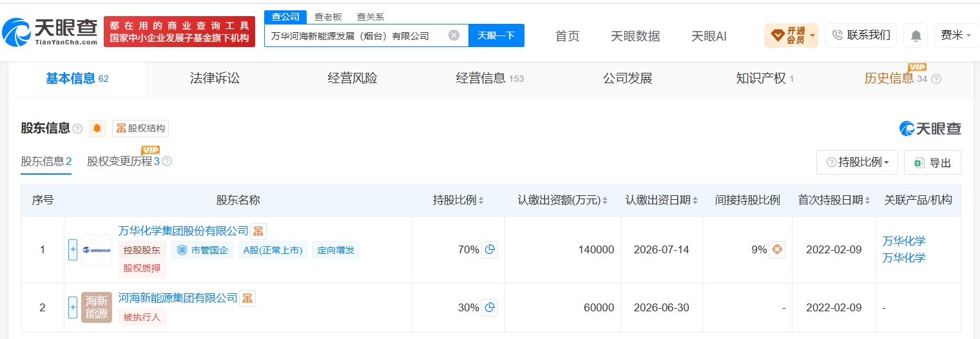The image size is (980, 339).
Task: Click the 定向增发 tag
Action: [x=336, y=250]
